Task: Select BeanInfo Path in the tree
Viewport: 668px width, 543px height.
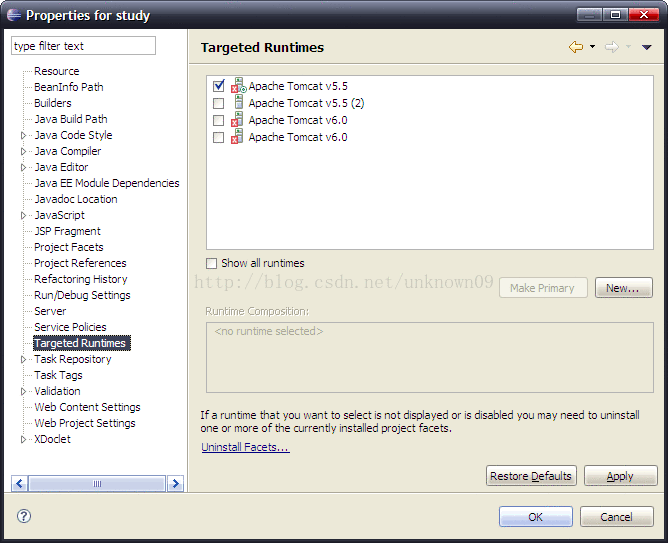Action: pos(69,87)
